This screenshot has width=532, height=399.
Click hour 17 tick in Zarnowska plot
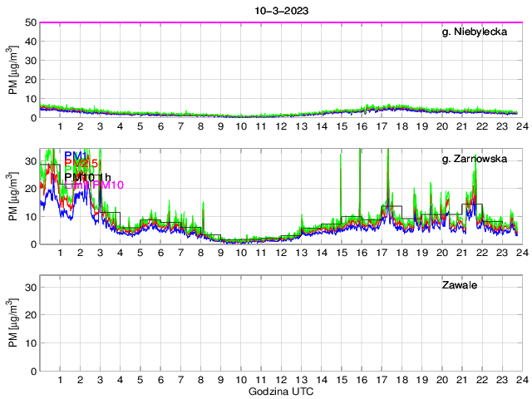point(382,253)
